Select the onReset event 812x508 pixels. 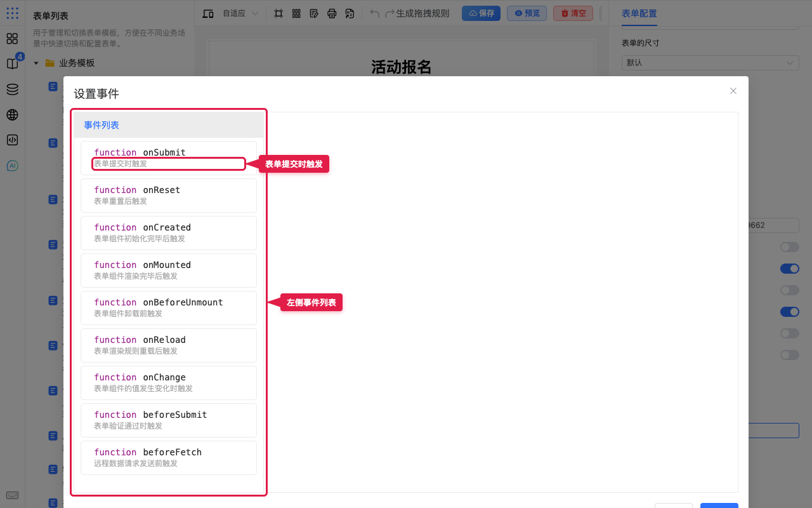click(x=169, y=196)
